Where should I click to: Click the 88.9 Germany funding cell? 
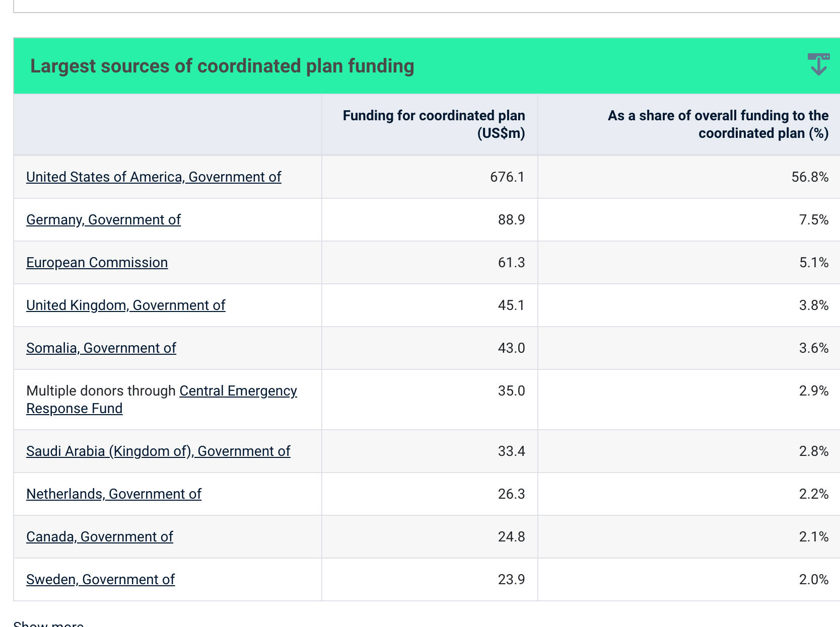tap(511, 220)
